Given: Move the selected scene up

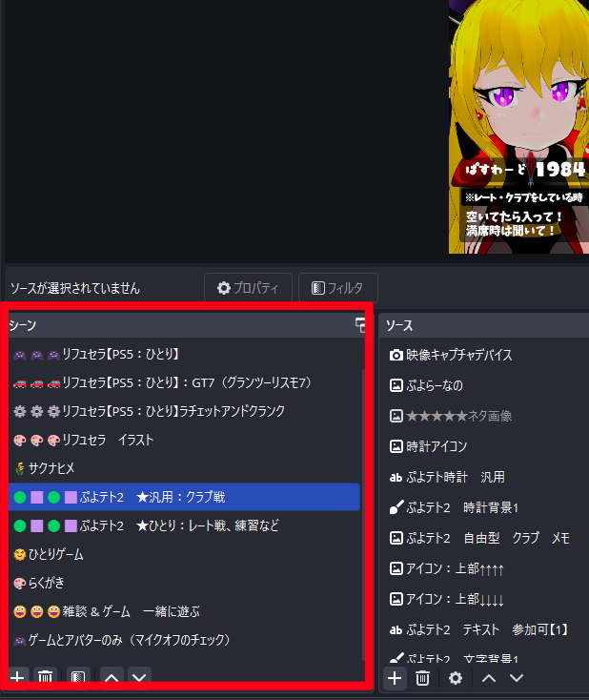Looking at the screenshot, I should tap(112, 676).
